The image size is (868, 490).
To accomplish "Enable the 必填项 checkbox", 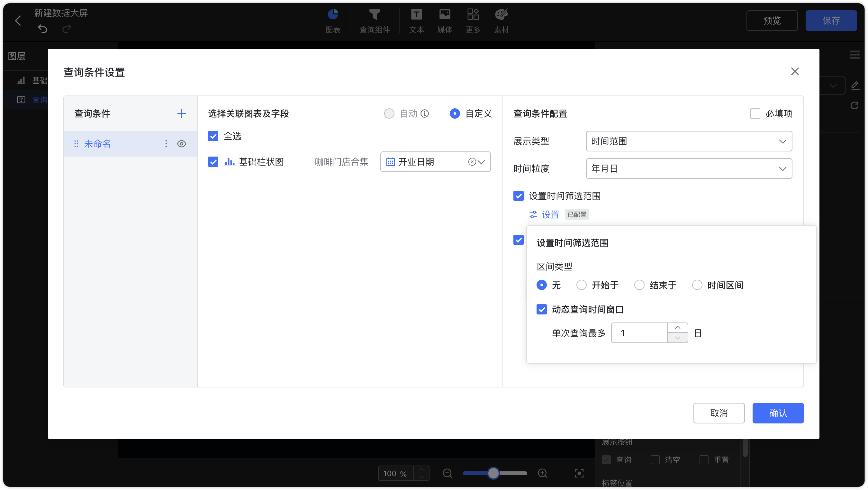I will [755, 113].
